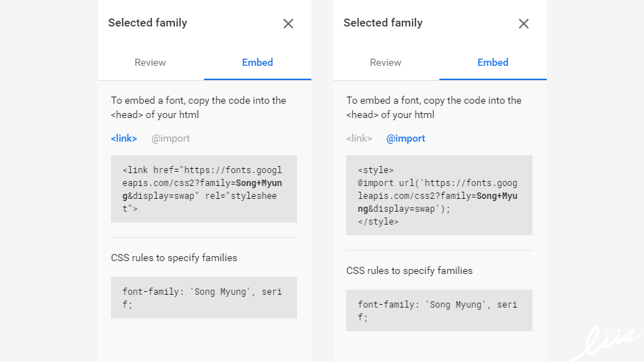Select the Embed tab in right panel
Screen dimensions: 644x362
(x=493, y=63)
